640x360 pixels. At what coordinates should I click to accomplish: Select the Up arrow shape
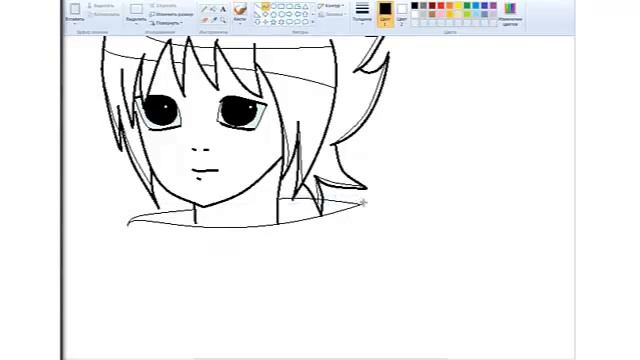point(305,14)
